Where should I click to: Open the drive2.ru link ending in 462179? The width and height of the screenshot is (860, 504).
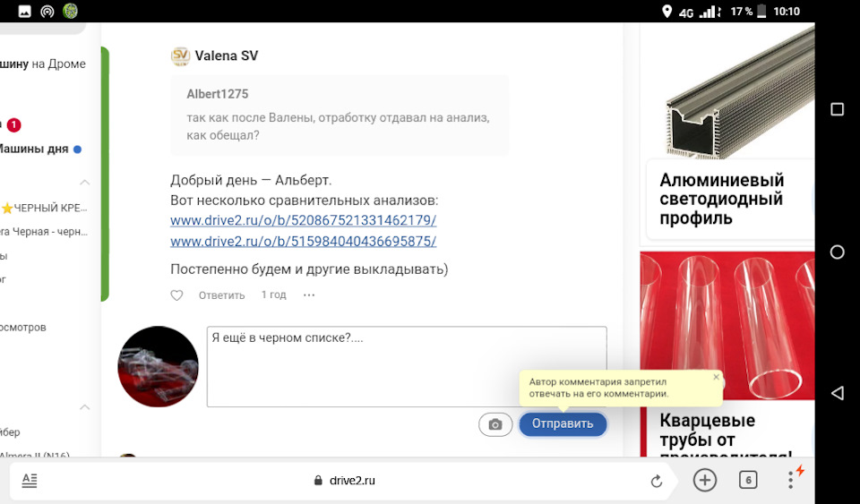pos(303,220)
